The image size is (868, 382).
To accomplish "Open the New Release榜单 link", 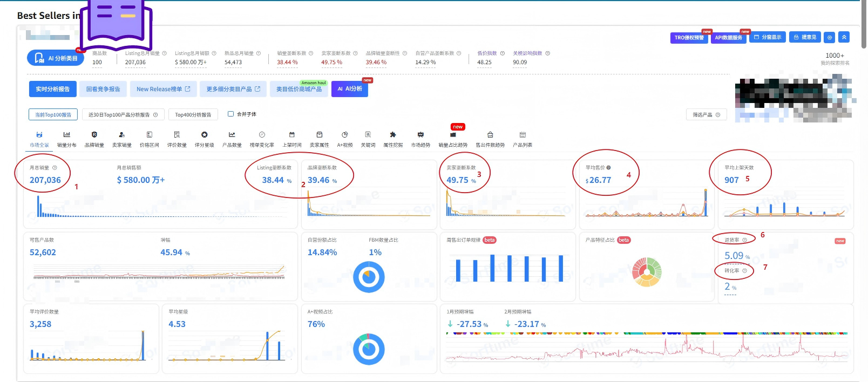I will 163,89.
